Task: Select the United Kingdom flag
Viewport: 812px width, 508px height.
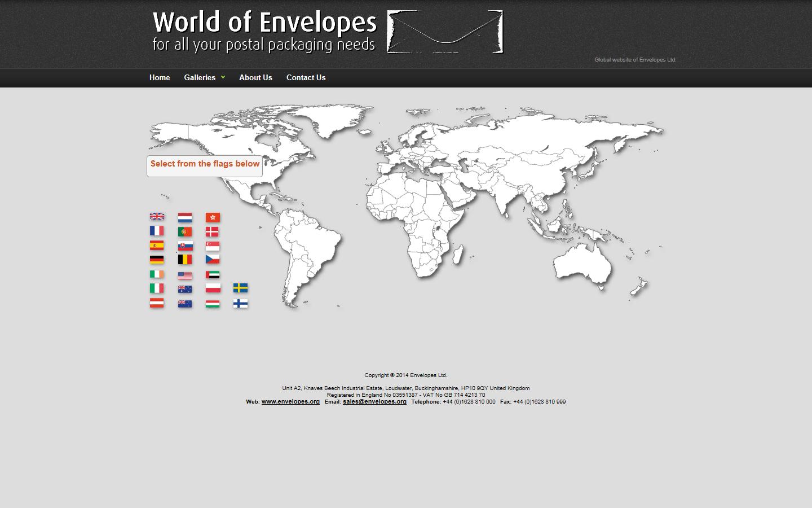Action: pyautogui.click(x=157, y=217)
